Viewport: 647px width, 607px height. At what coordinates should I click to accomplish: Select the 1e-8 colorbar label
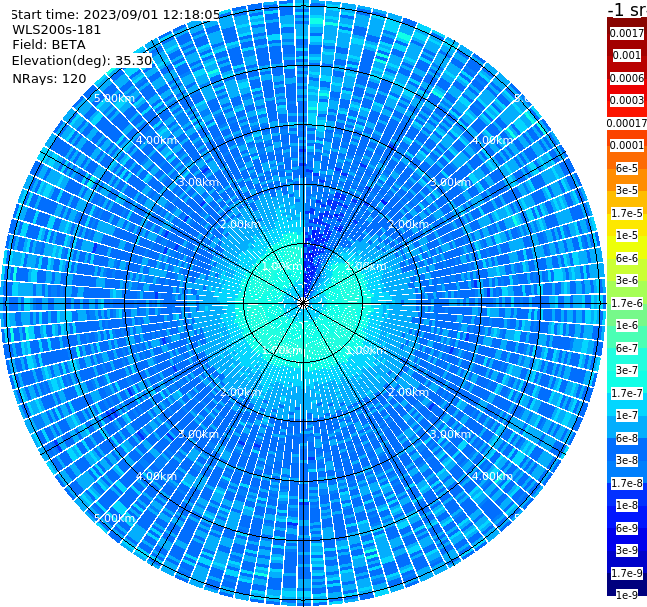[x=627, y=505]
